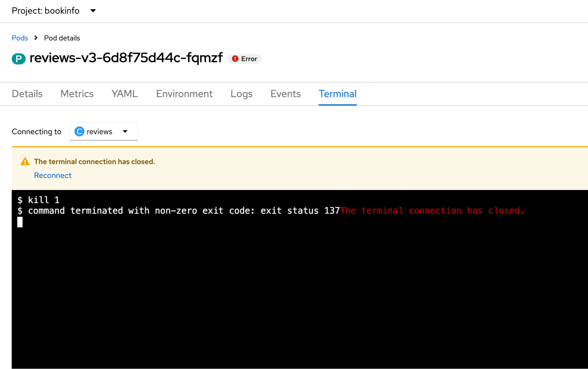Click the blue container 'C' icon
Screen dimensions: 588x369
click(79, 131)
